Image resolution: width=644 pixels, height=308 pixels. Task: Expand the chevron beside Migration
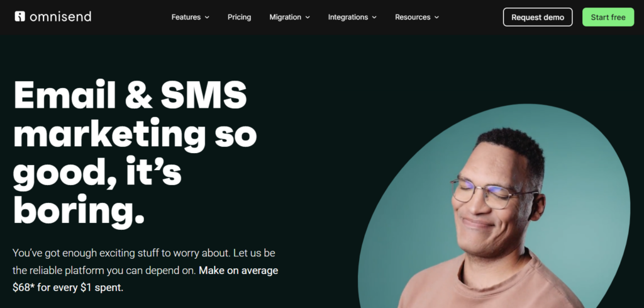(x=308, y=17)
